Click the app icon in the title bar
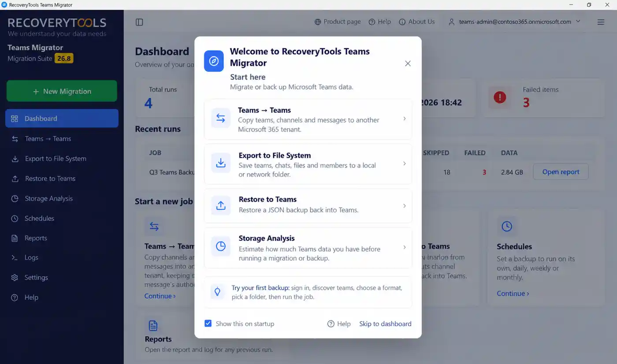This screenshot has width=617, height=364. click(4, 5)
